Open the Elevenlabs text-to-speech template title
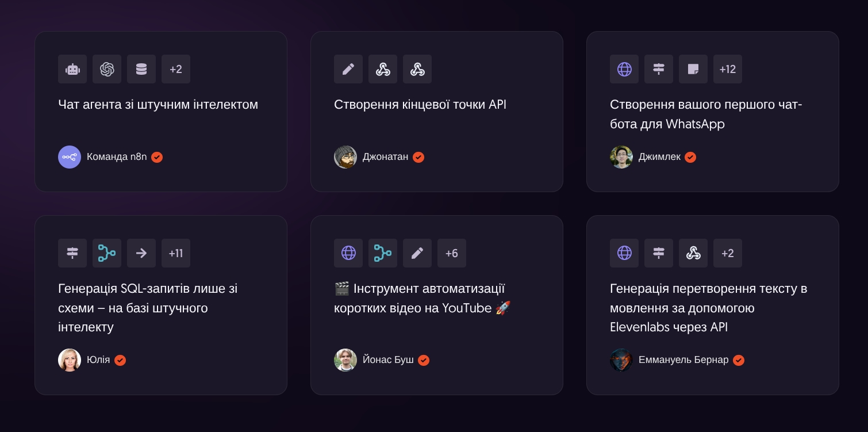 point(709,308)
